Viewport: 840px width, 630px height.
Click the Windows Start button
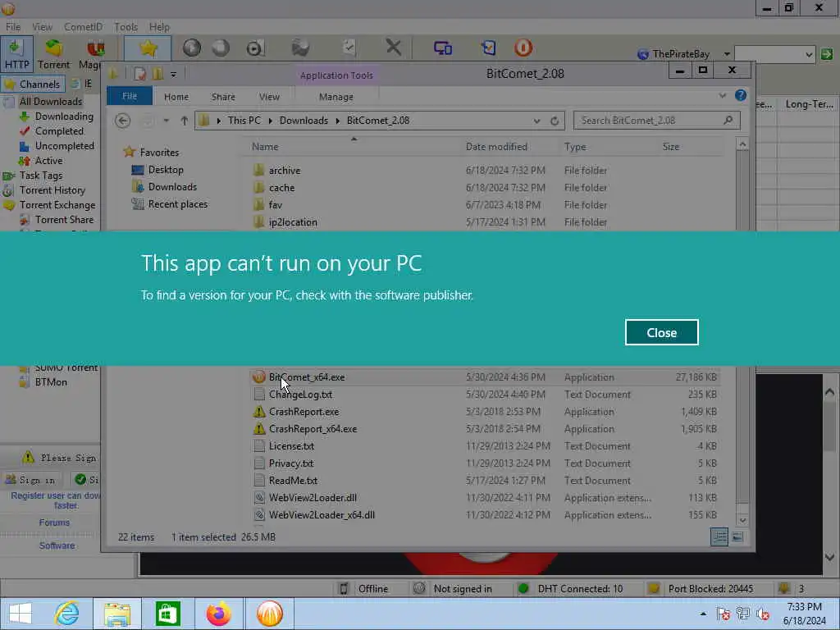point(21,614)
